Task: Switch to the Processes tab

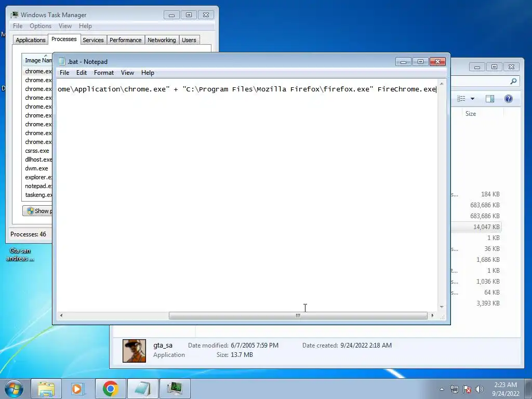Action: (x=64, y=39)
